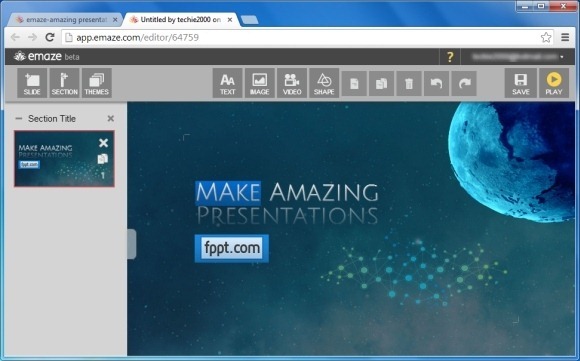Screen dimensions: 580x361
Task: Save the presentation
Action: tap(520, 83)
